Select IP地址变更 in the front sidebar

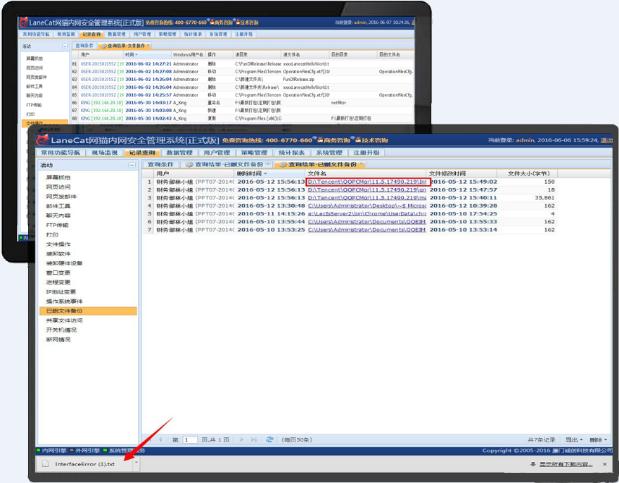(61, 291)
